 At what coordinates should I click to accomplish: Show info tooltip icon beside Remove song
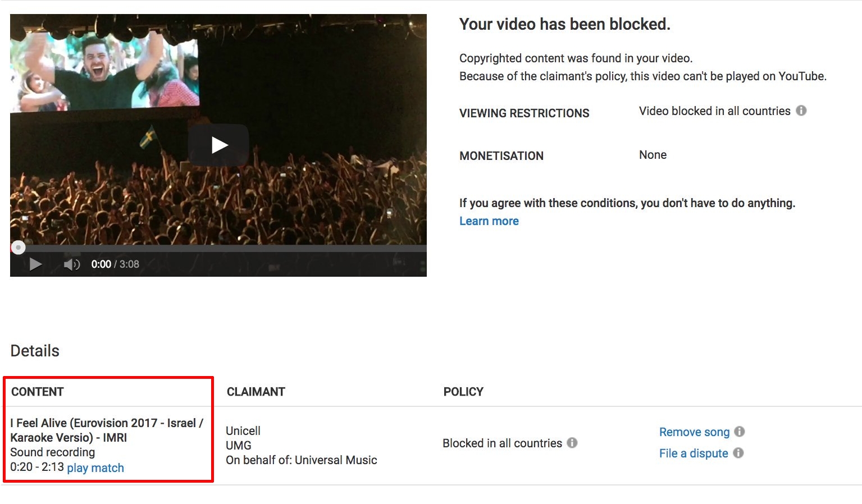(x=740, y=432)
